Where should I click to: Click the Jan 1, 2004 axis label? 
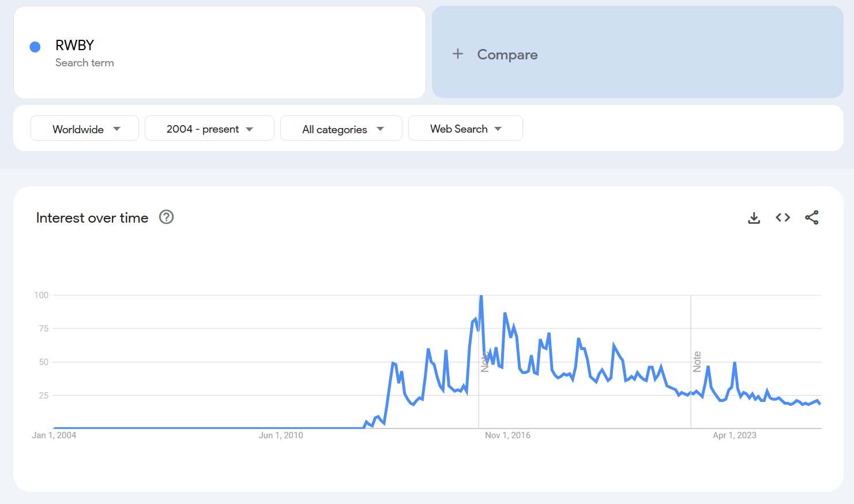(54, 435)
